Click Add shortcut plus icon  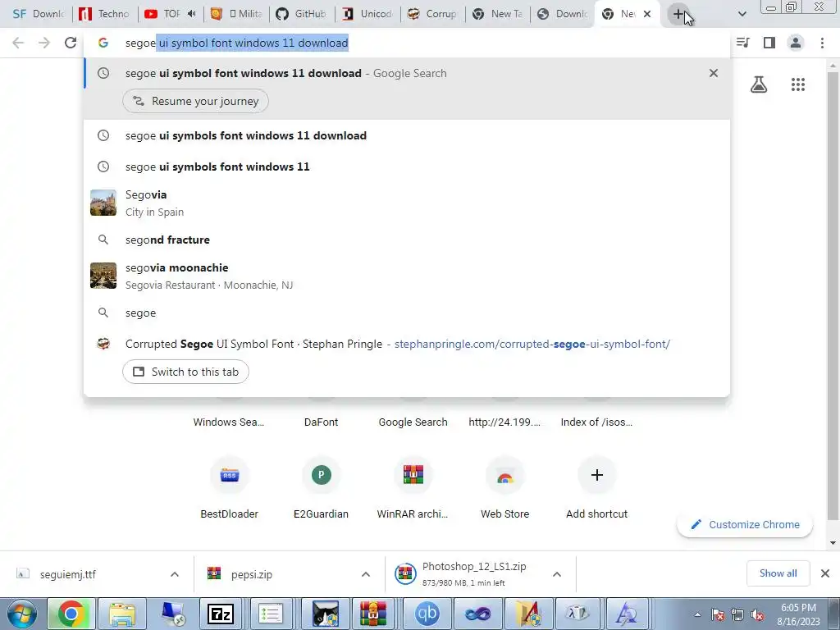pyautogui.click(x=597, y=475)
